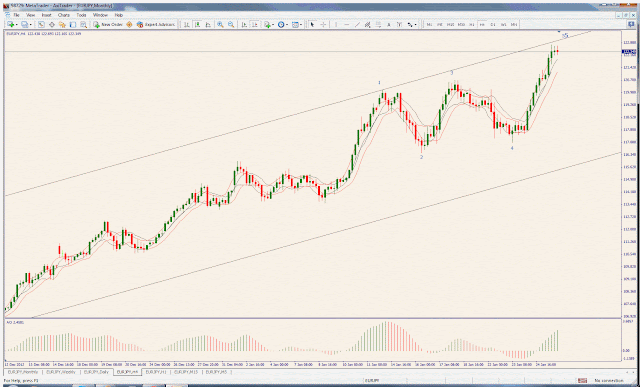Open the Insert menu
The image size is (640, 387).
(x=47, y=15)
